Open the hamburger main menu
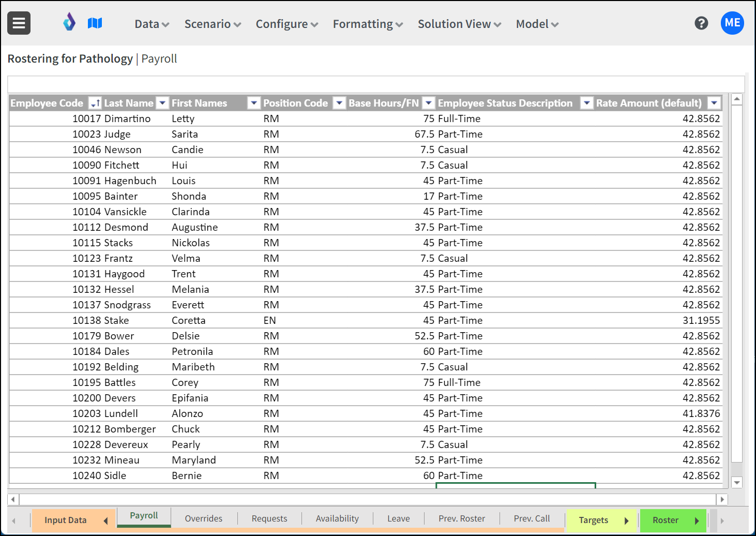Image resolution: width=756 pixels, height=536 pixels. click(x=19, y=23)
